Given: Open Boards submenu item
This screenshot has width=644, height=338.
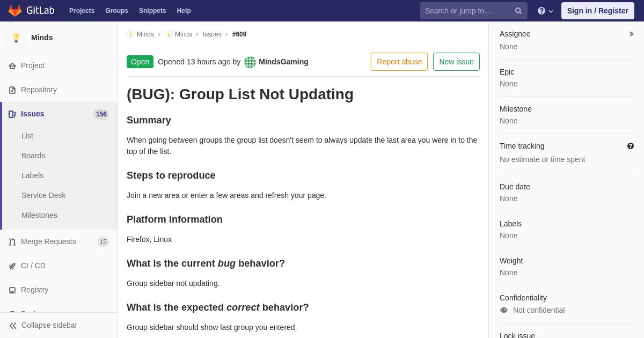Looking at the screenshot, I should coord(33,156).
